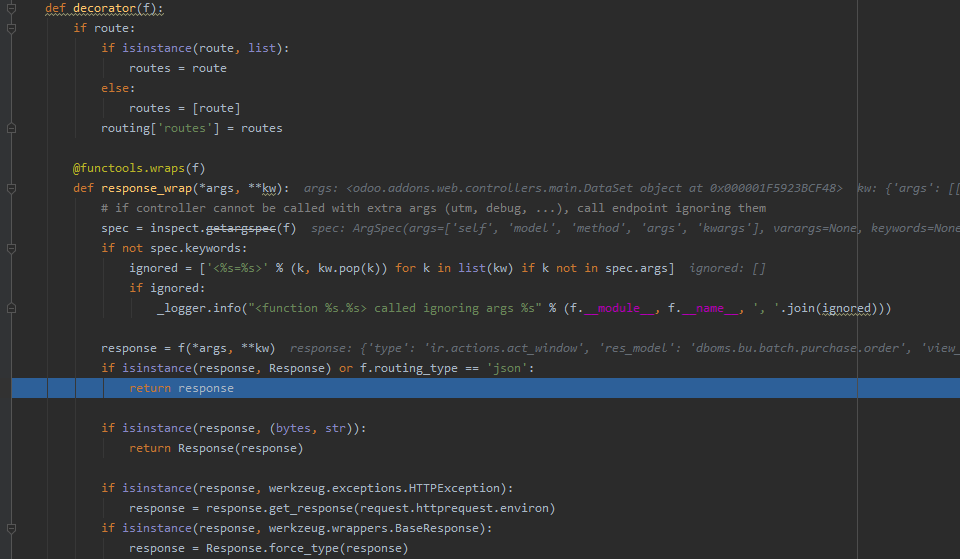
Task: Click the highlighted 'return response' line
Action: tap(486, 388)
